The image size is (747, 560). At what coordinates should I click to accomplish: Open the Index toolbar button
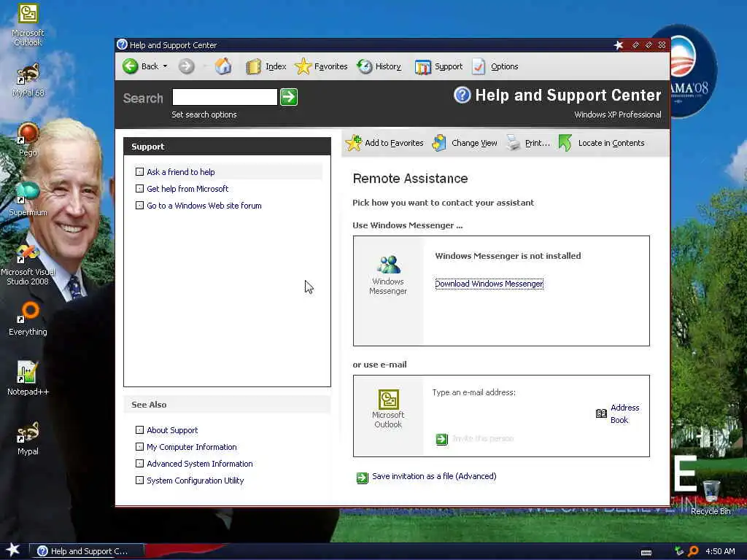(x=266, y=66)
